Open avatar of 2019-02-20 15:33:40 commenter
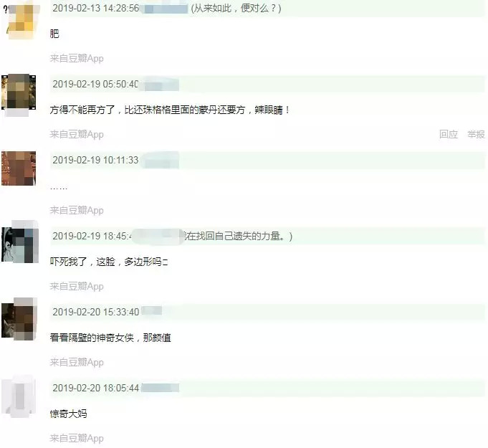The height and width of the screenshot is (448, 488). pos(19,320)
